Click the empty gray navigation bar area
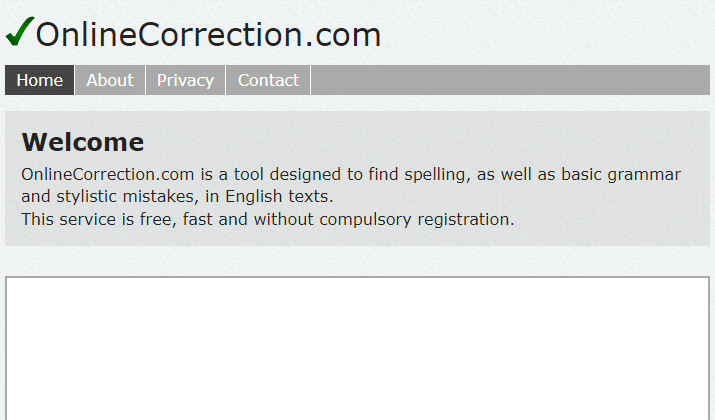The width and height of the screenshot is (715, 420). (510, 80)
